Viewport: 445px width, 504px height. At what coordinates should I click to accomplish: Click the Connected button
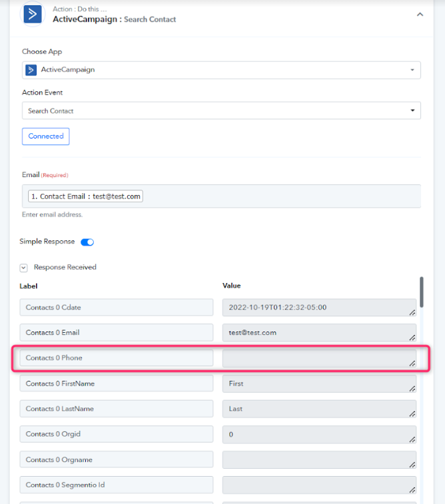click(x=46, y=136)
